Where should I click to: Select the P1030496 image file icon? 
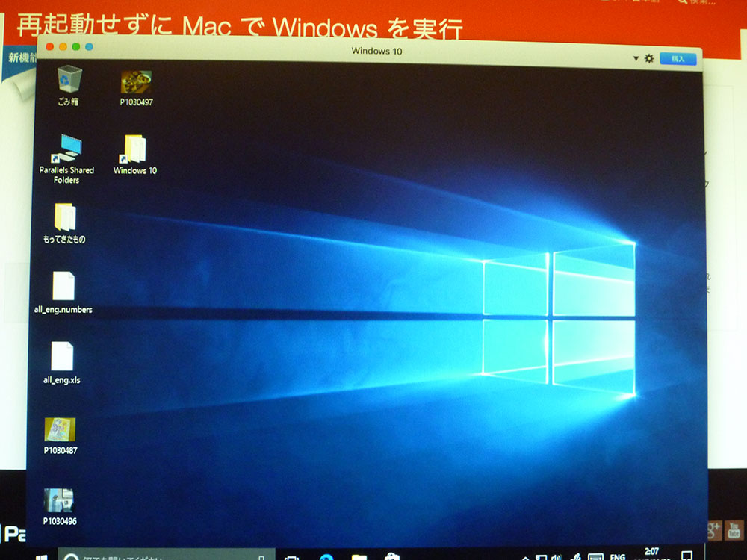point(60,507)
